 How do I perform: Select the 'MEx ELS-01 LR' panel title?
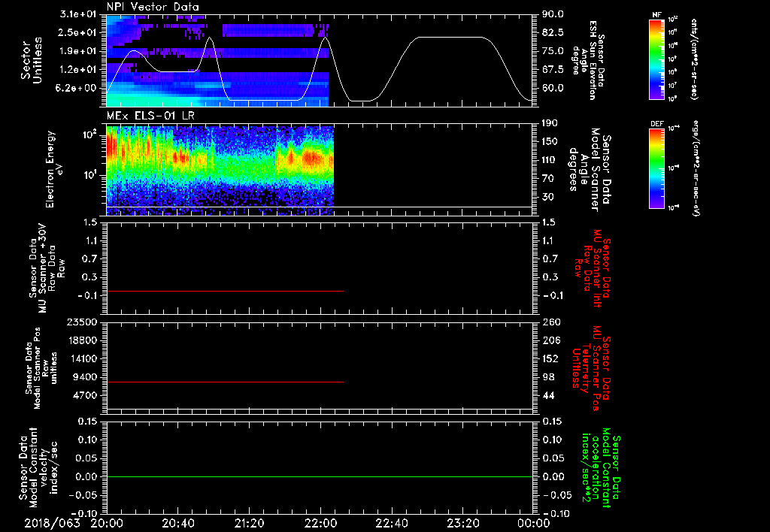(150, 116)
